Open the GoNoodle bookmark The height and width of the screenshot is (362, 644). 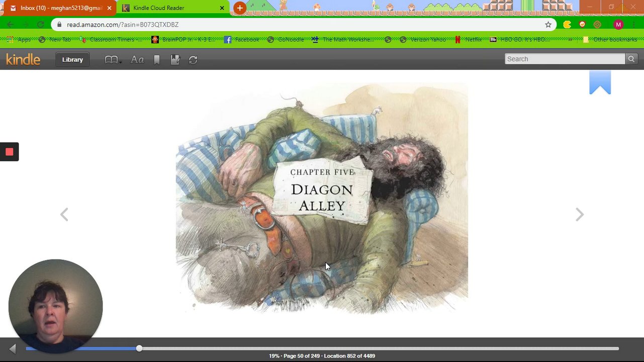(286, 39)
